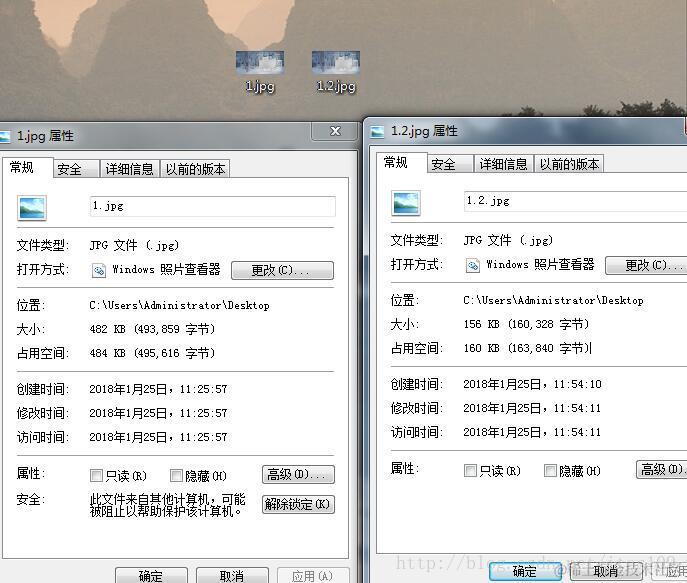The height and width of the screenshot is (583, 687).
Task: Enable 只读 checkbox in 1.jpg properties
Action: coord(96,475)
